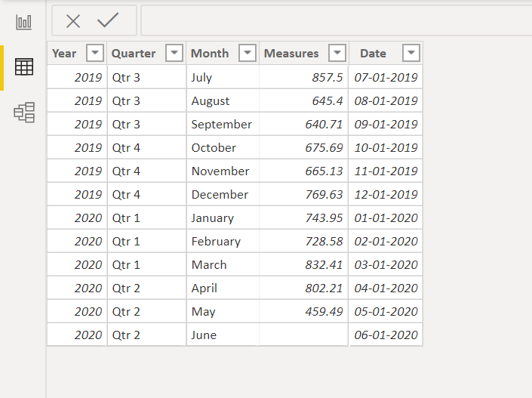Image resolution: width=532 pixels, height=398 pixels.
Task: Click inside the formula bar input
Action: click(337, 20)
